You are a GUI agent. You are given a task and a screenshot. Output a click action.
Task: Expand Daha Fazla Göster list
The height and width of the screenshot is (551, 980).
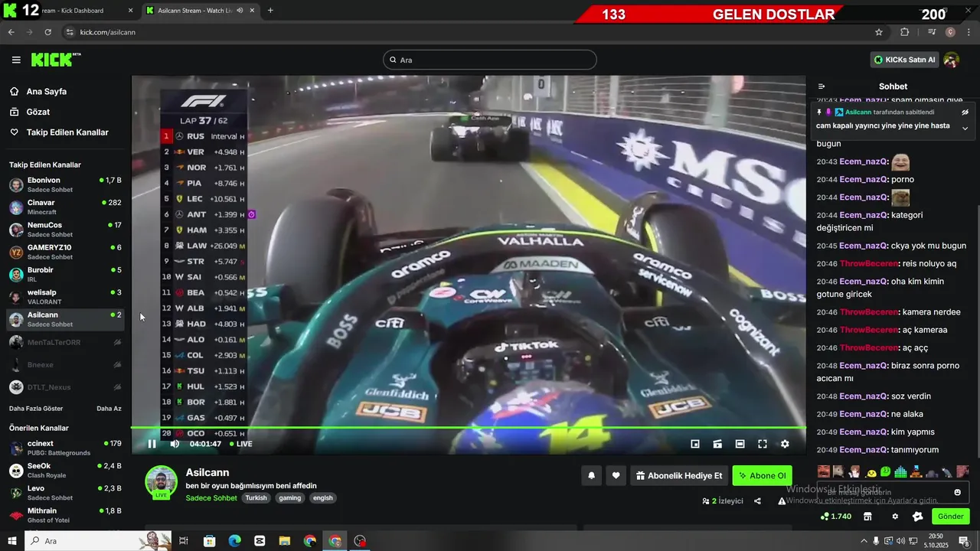[36, 409]
